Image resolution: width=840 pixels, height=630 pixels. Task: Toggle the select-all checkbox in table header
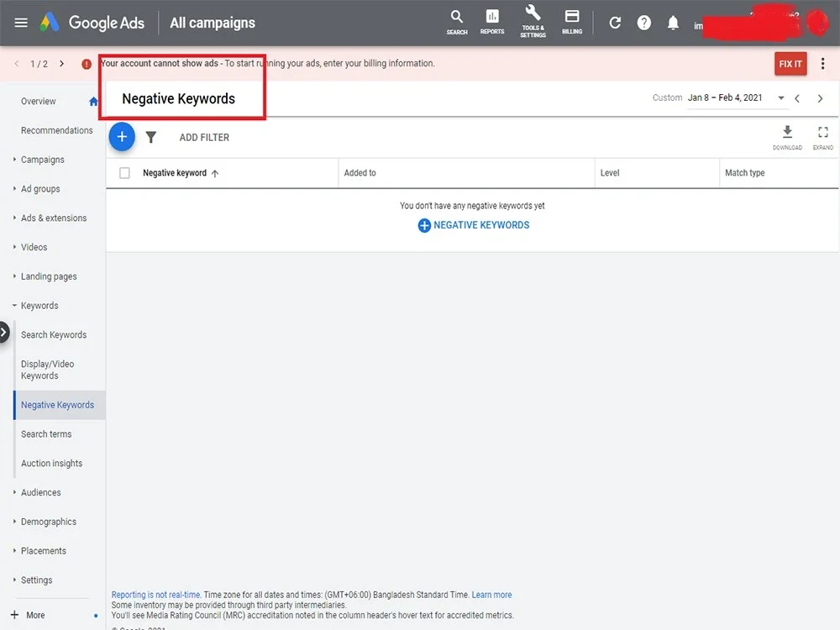coord(124,173)
